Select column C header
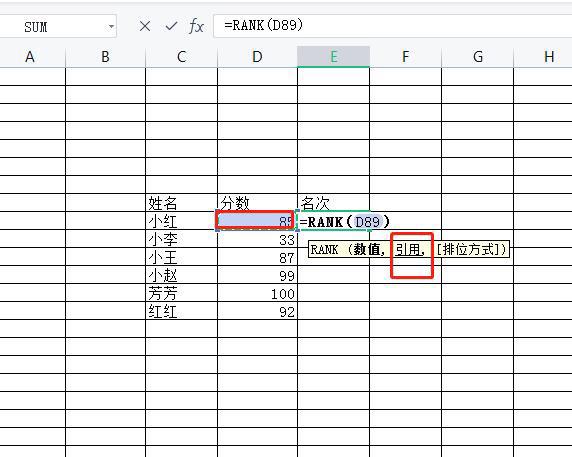This screenshot has height=457, width=572. (x=181, y=57)
